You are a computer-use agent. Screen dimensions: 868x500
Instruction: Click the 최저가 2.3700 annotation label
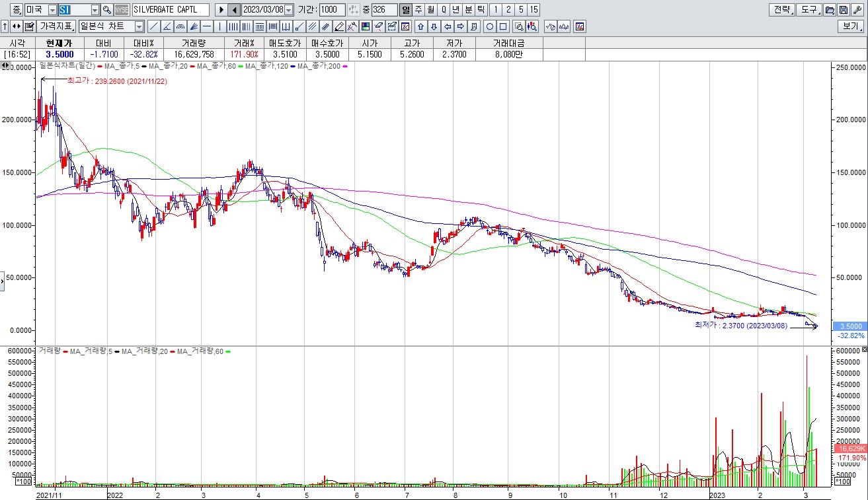pos(741,326)
